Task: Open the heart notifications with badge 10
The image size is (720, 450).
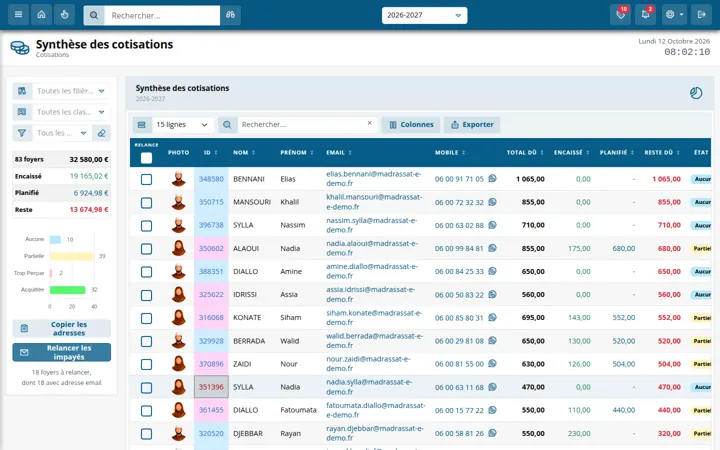Action: [620, 15]
